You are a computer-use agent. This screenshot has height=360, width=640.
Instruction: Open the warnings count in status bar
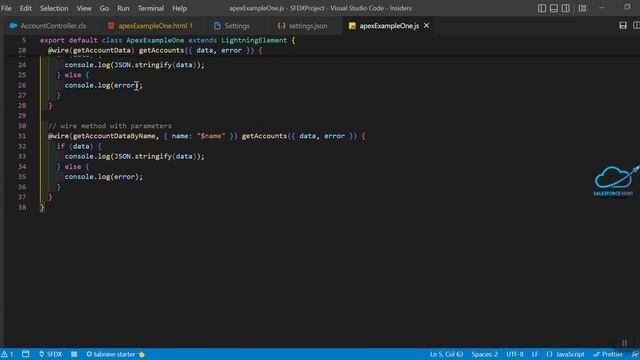(x=7, y=354)
